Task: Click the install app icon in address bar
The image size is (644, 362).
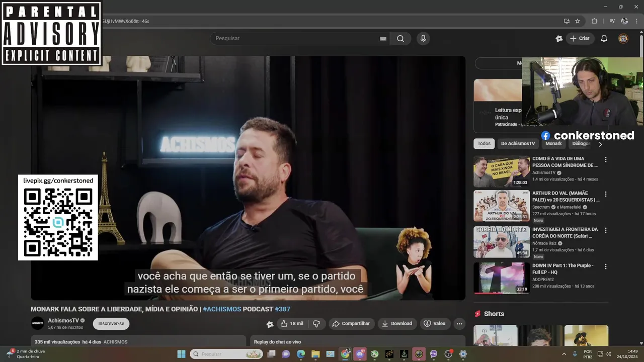Action: click(567, 21)
